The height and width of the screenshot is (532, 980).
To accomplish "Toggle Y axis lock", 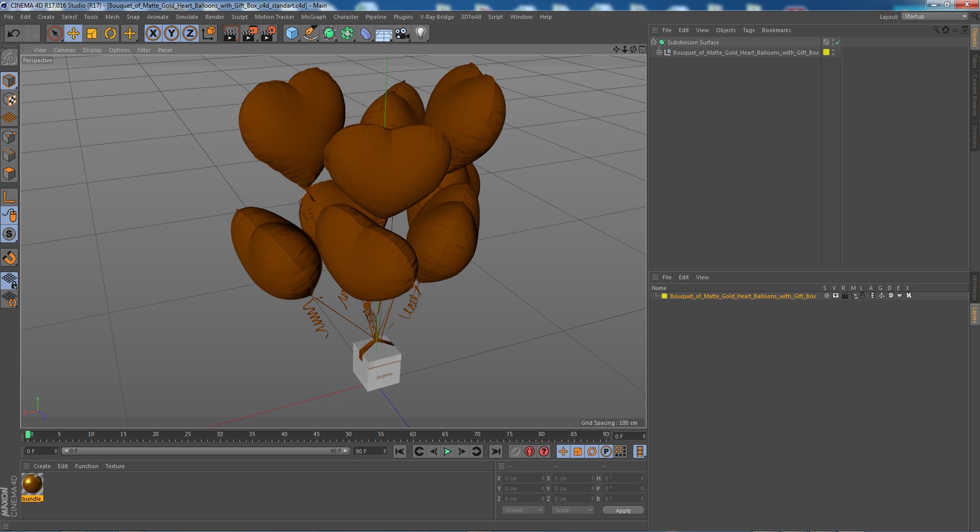I will click(x=171, y=34).
